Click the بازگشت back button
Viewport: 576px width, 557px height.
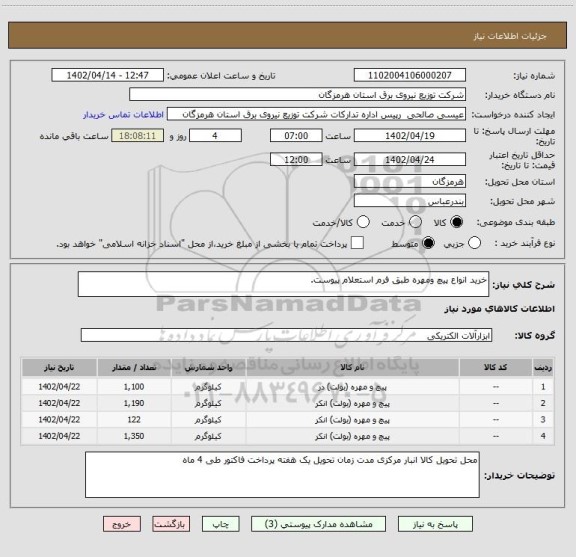click(171, 524)
